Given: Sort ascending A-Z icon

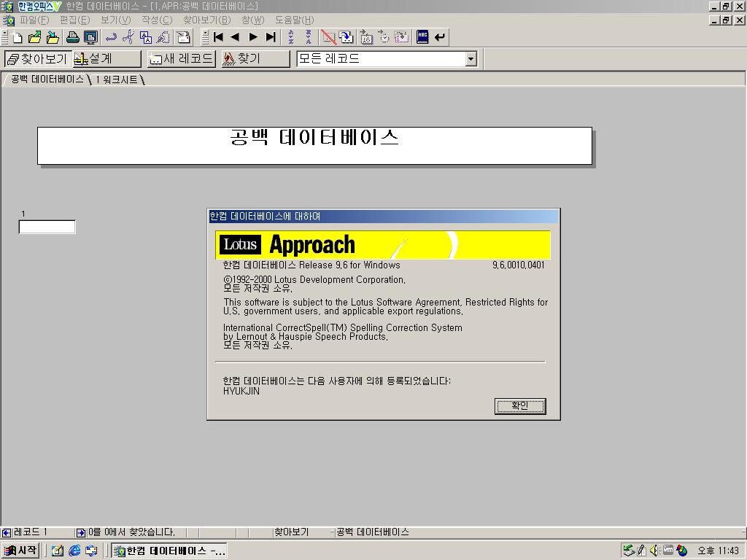Looking at the screenshot, I should tap(291, 37).
